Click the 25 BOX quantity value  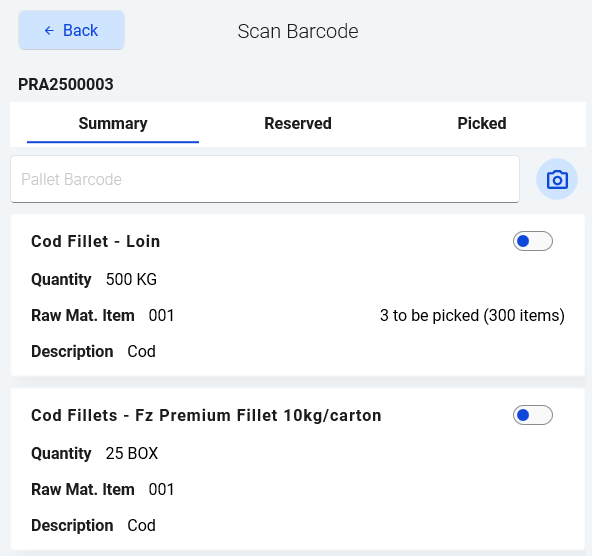click(132, 454)
